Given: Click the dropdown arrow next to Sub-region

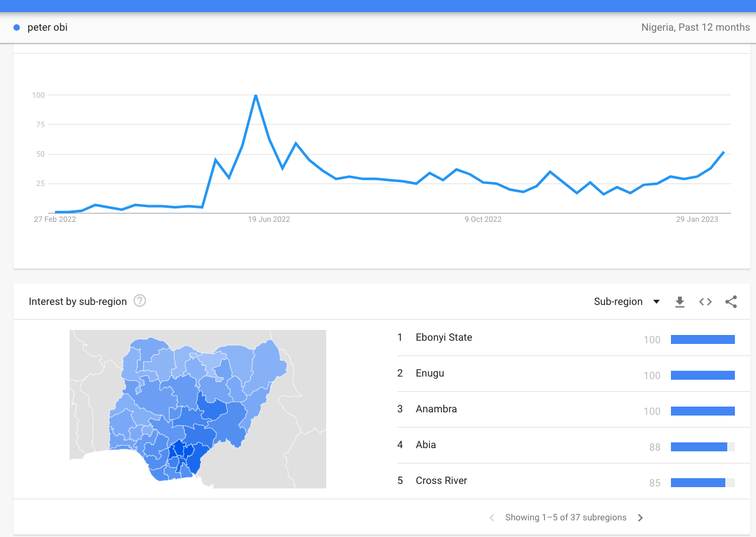Looking at the screenshot, I should 656,302.
